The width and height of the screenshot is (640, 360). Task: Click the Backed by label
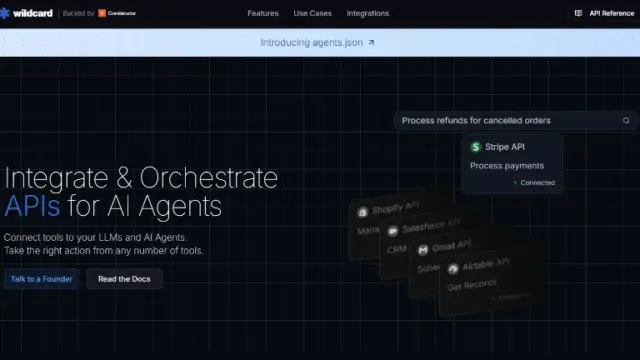click(78, 13)
